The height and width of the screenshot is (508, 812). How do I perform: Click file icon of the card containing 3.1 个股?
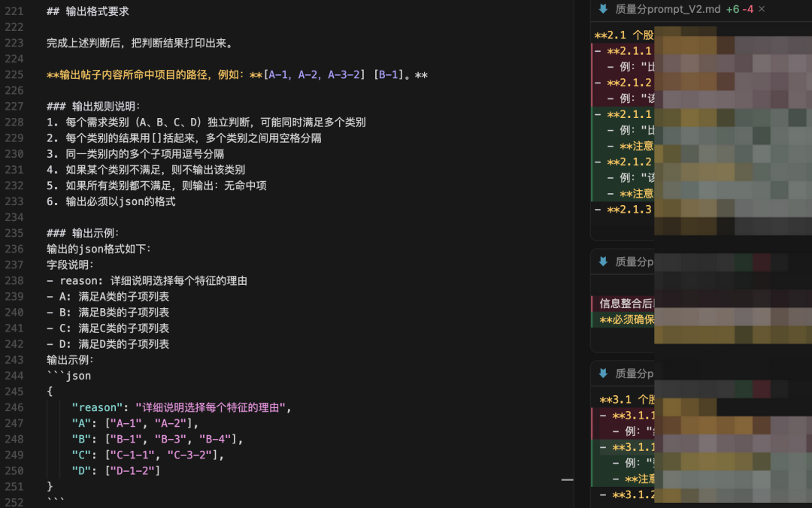pyautogui.click(x=603, y=373)
